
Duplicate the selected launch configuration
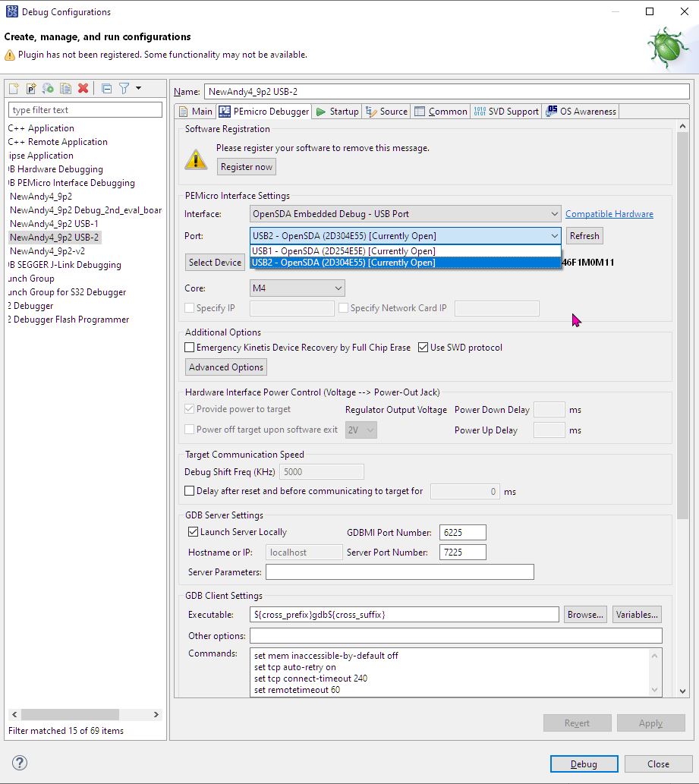[x=65, y=88]
